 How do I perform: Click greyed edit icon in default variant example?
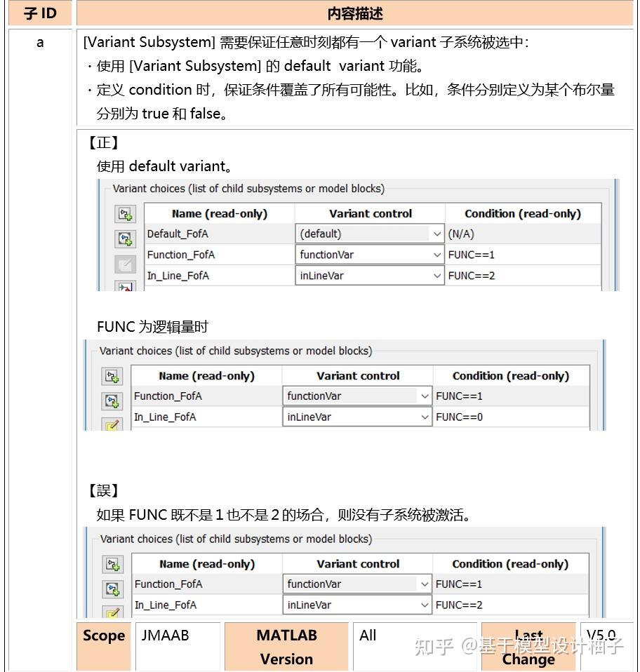125,264
